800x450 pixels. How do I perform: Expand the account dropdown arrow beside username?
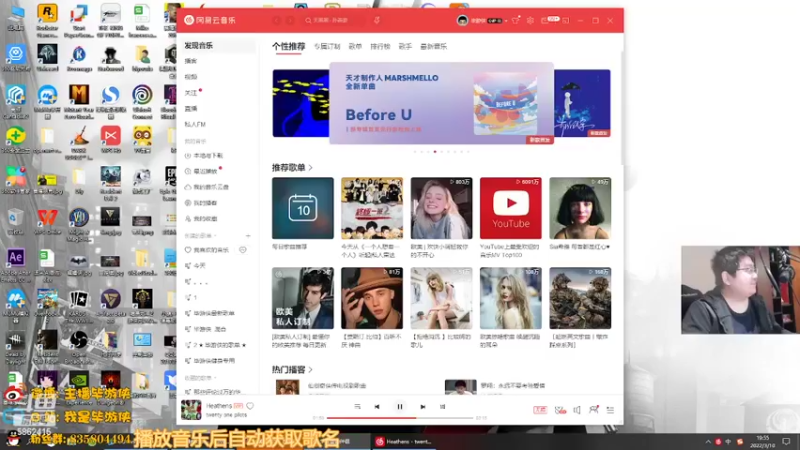click(x=506, y=21)
